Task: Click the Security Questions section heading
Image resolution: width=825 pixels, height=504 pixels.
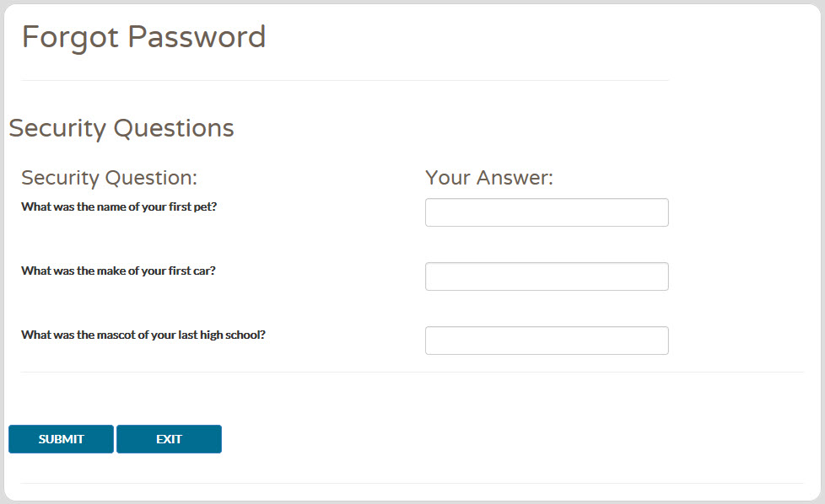Action: [x=121, y=128]
